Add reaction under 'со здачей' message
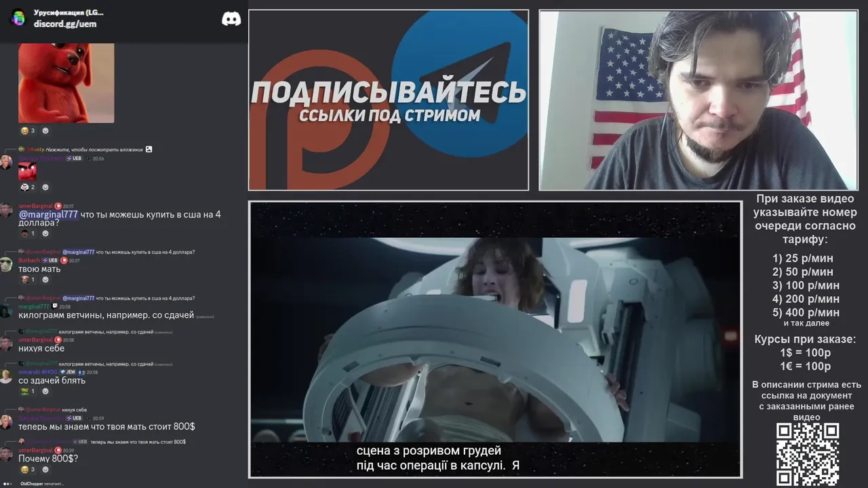 coord(45,391)
